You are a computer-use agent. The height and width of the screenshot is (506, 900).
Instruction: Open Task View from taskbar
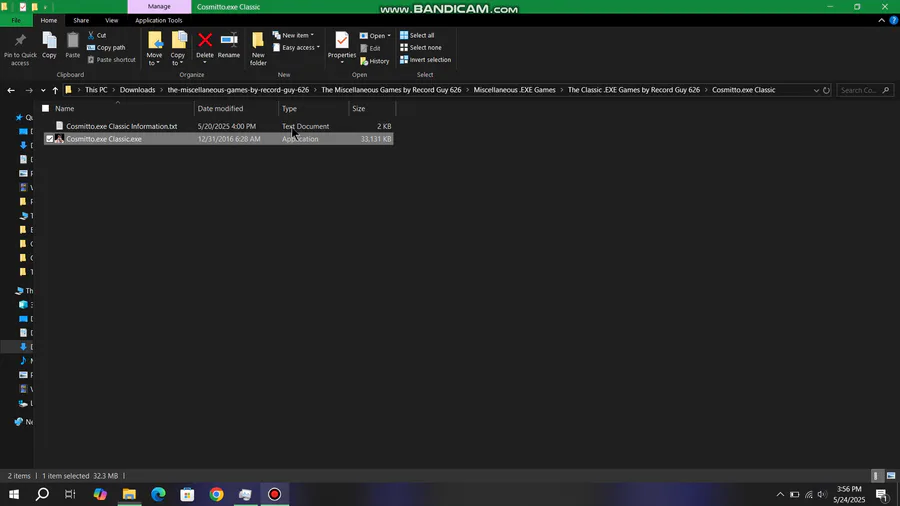(70, 494)
